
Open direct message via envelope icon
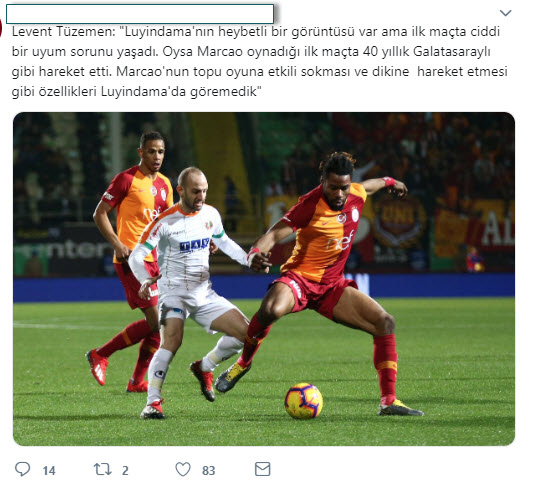(262, 469)
